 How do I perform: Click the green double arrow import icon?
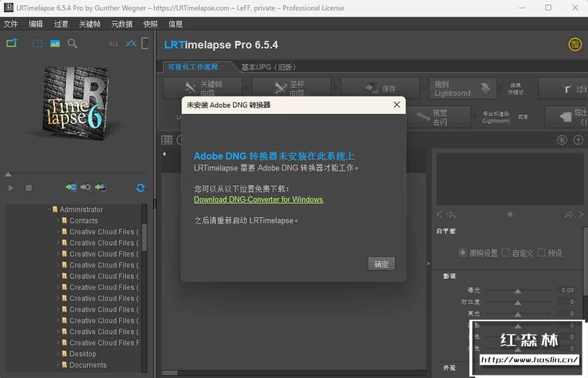100,187
